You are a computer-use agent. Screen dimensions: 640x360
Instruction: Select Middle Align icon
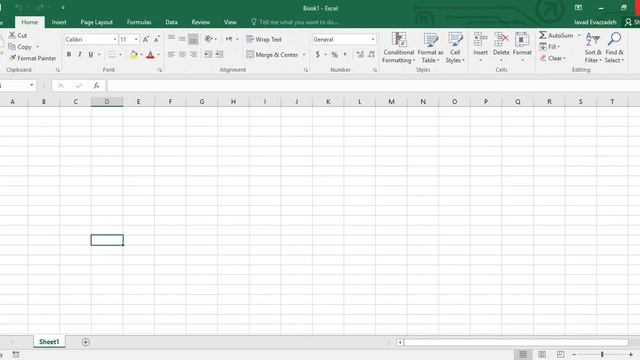(x=182, y=39)
